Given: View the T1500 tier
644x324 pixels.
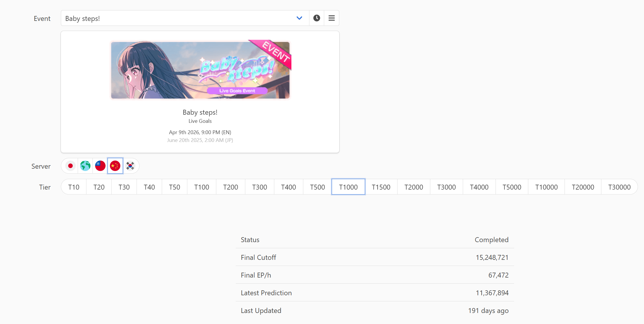Looking at the screenshot, I should point(381,187).
